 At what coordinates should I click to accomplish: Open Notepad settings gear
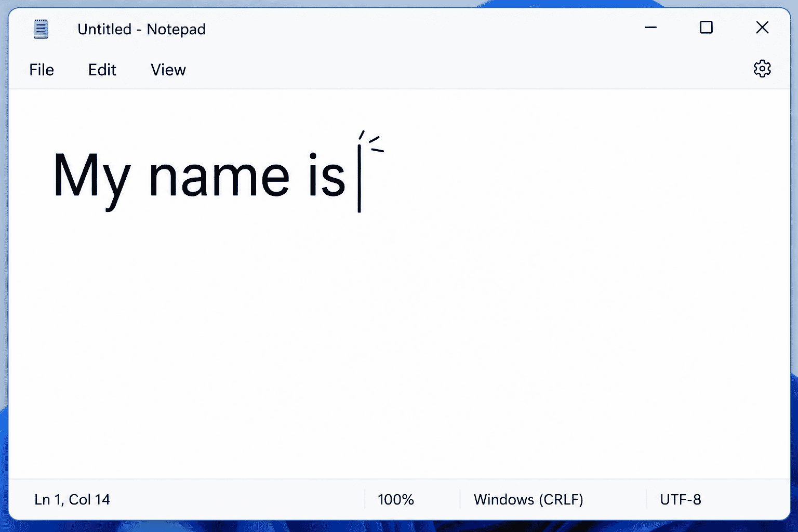pos(762,69)
